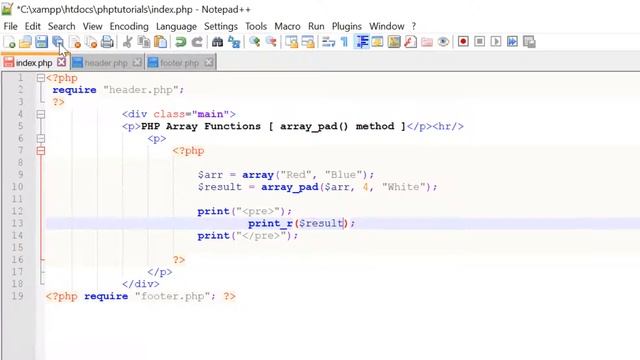This screenshot has height=360, width=640.
Task: Click the "White" string on line 10
Action: click(x=404, y=187)
